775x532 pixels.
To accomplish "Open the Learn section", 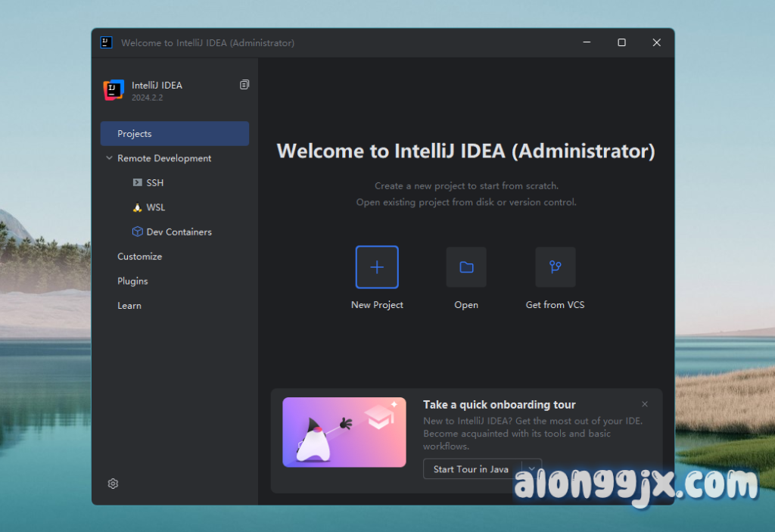I will pos(129,306).
